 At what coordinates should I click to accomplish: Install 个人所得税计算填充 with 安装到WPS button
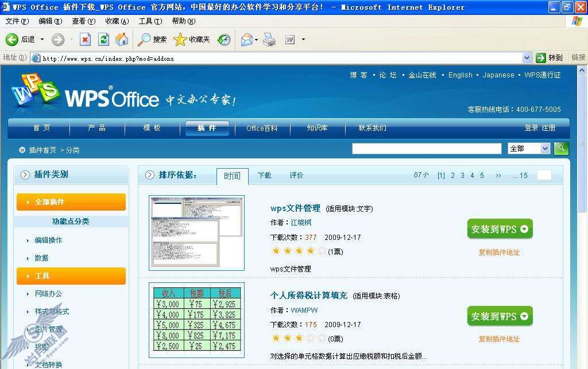pos(500,316)
